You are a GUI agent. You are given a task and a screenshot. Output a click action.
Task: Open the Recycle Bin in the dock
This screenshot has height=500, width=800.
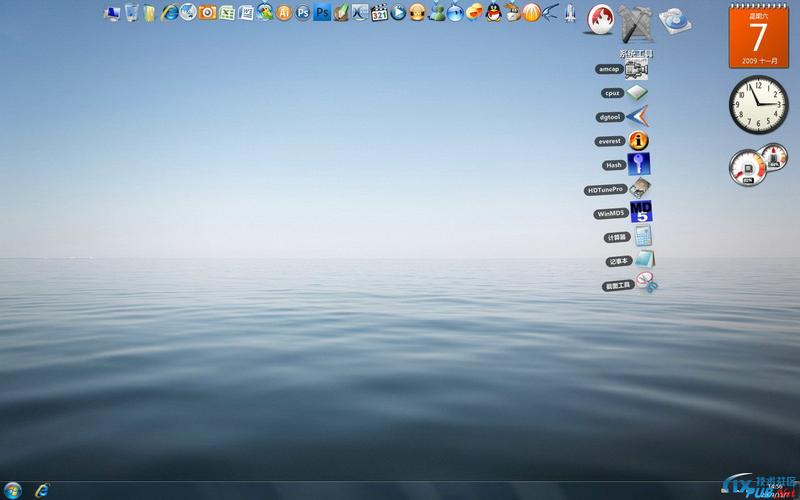pyautogui.click(x=131, y=12)
